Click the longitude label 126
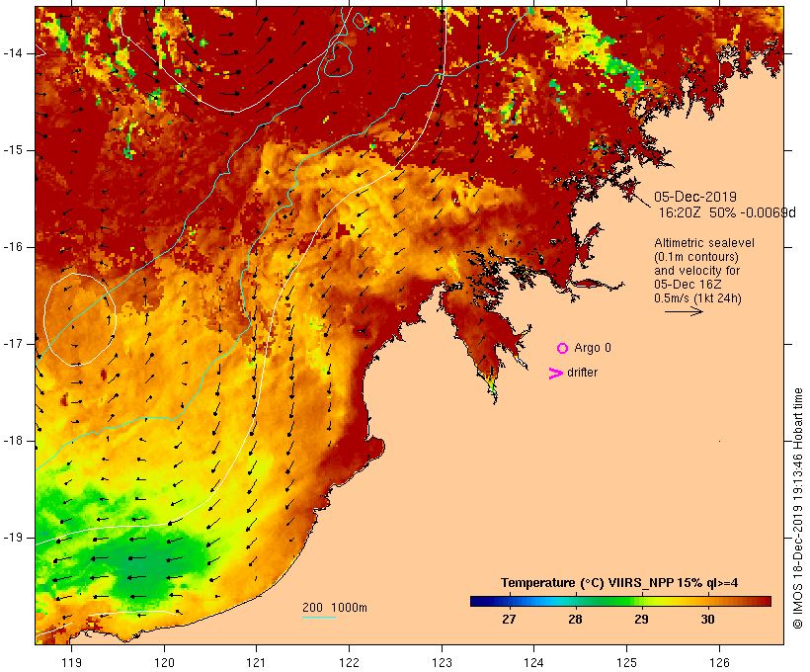 719,663
